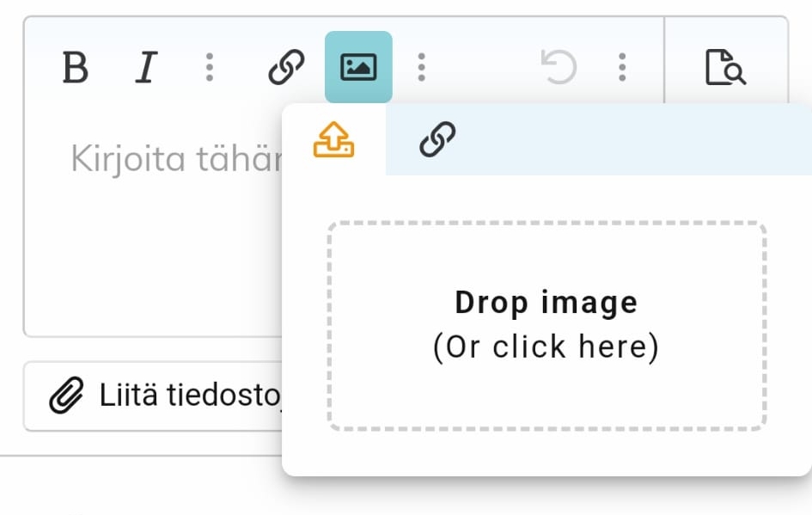Close the image popup via image button
Viewport: 812px width, 515px height.
[x=358, y=67]
